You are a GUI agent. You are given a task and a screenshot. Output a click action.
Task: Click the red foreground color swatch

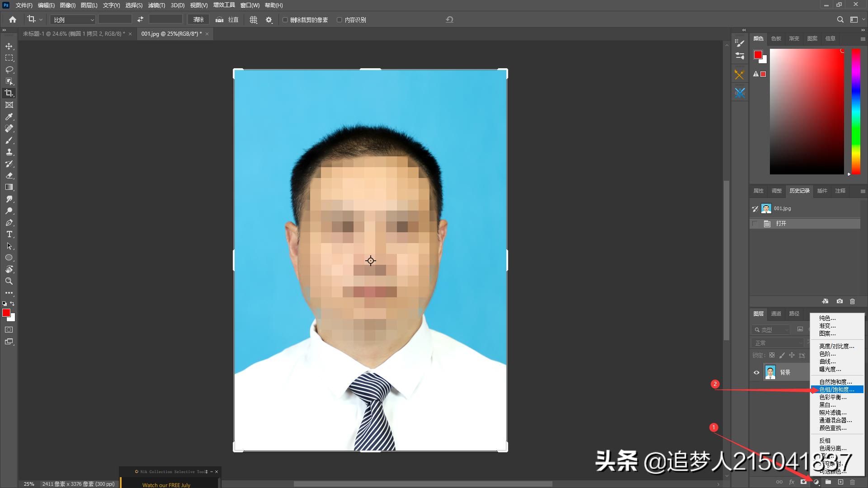point(6,312)
